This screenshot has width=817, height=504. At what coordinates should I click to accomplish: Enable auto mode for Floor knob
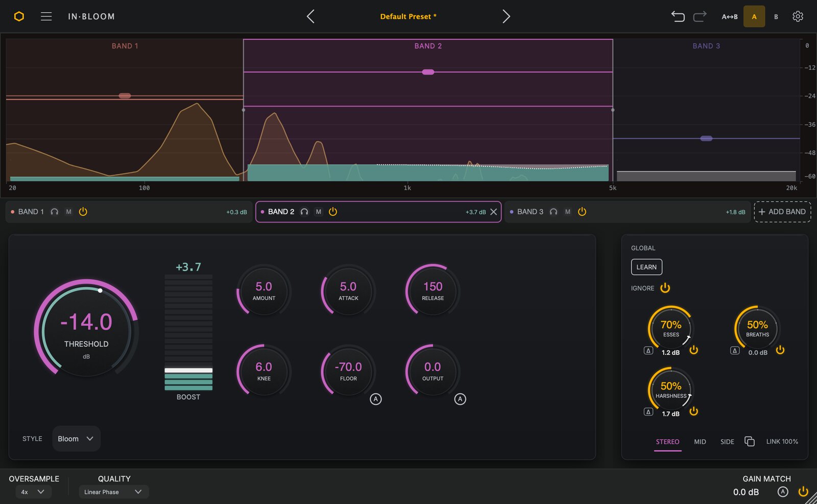[x=376, y=399]
